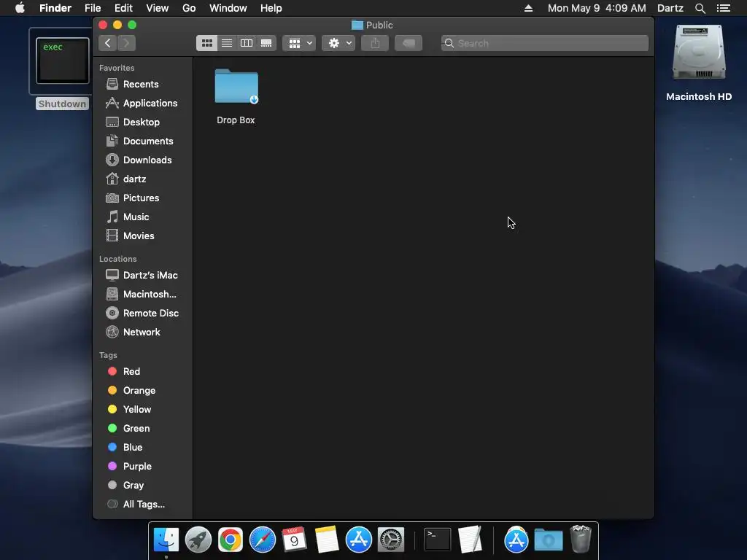Filter by the Gray tag
Screen dimensions: 747x560
(142, 485)
